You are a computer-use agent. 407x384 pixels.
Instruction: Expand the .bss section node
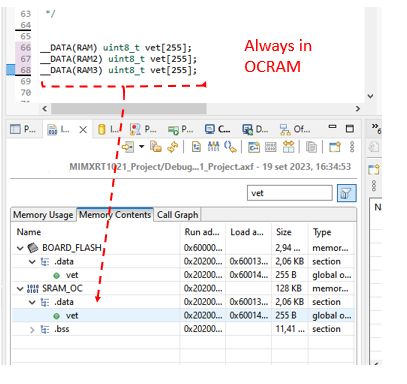(x=32, y=330)
